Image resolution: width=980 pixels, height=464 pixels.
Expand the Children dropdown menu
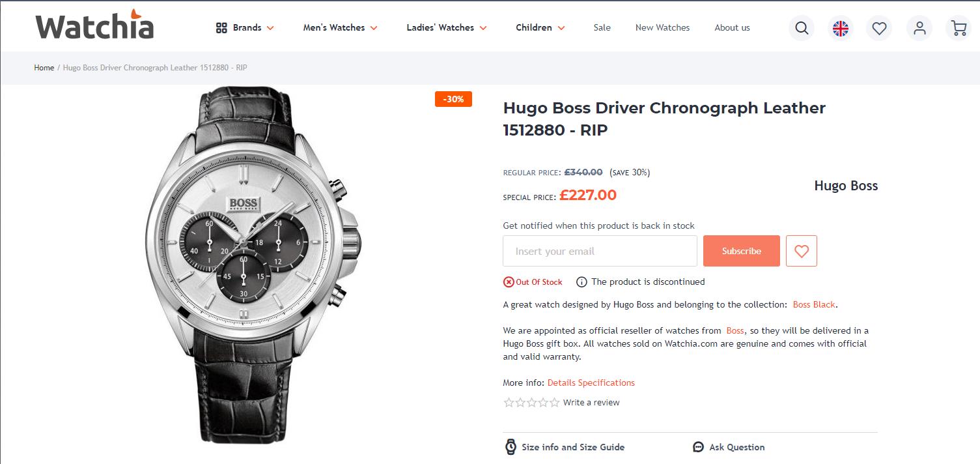pyautogui.click(x=540, y=27)
